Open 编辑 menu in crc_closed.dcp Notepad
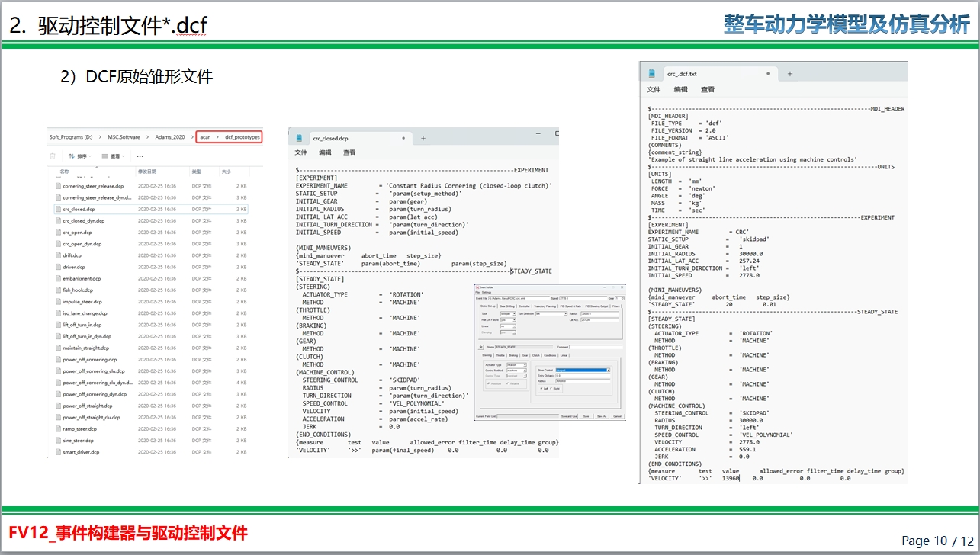 (x=326, y=152)
